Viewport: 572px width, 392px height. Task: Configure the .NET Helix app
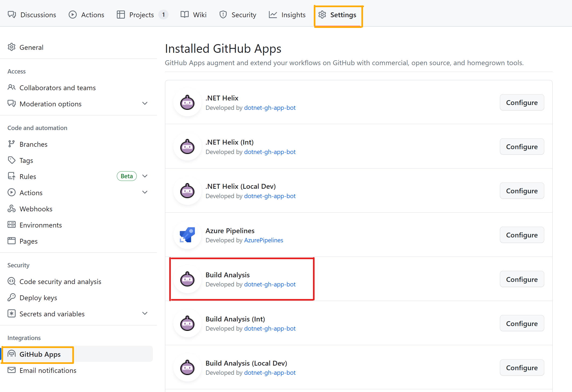(522, 103)
